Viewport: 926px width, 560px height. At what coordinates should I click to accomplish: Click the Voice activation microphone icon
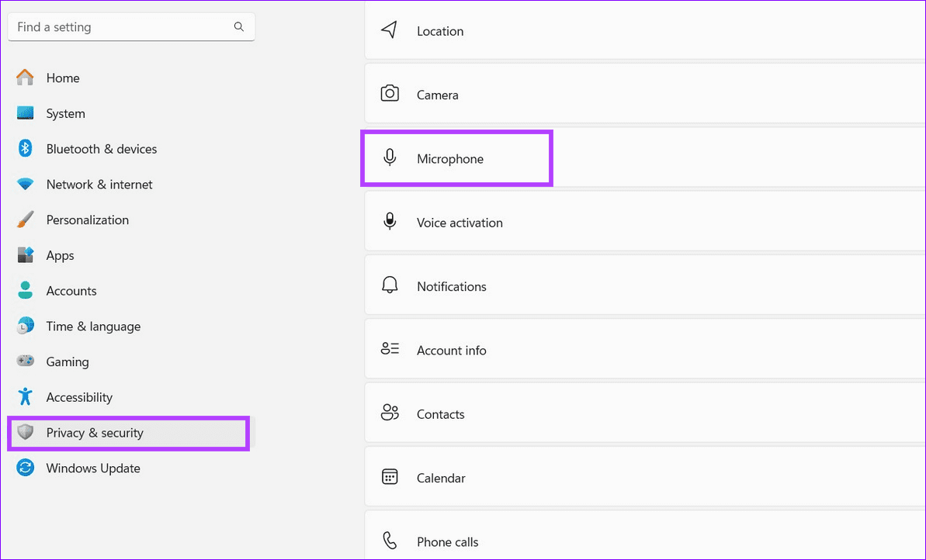pyautogui.click(x=390, y=222)
